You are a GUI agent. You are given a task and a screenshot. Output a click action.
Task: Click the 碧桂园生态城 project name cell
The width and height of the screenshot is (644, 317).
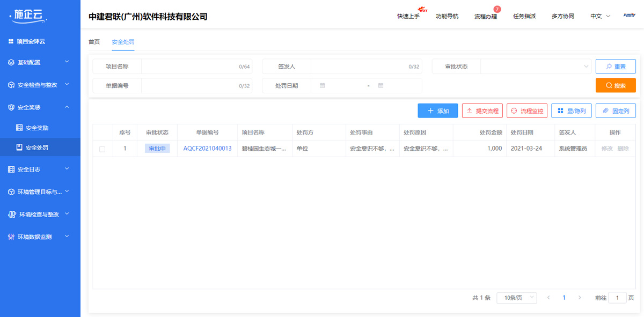(x=264, y=149)
